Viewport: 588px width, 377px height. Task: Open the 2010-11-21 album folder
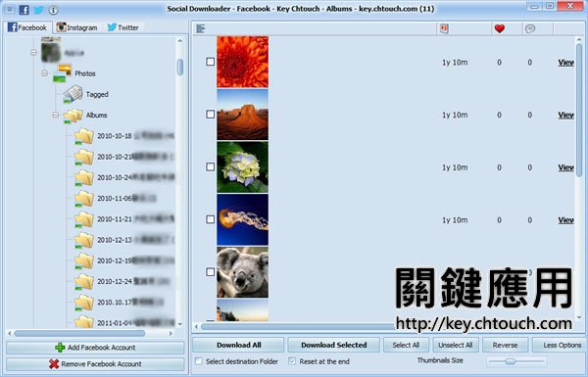[x=84, y=219]
